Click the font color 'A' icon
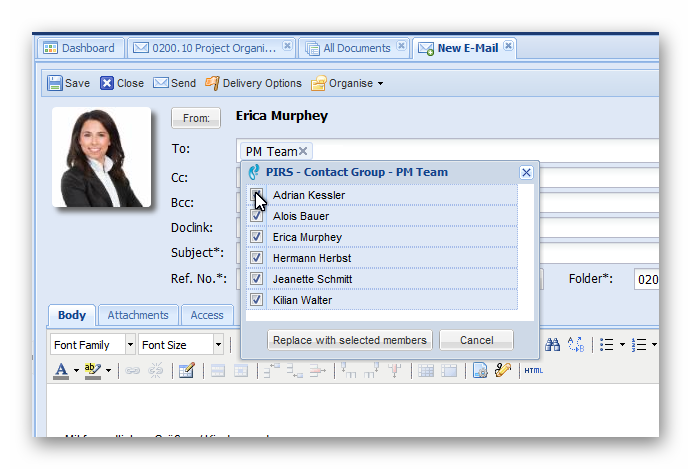The height and width of the screenshot is (469, 691). point(61,370)
